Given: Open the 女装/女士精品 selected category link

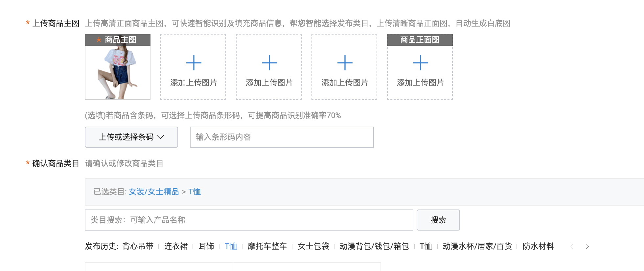Looking at the screenshot, I should click(x=154, y=192).
